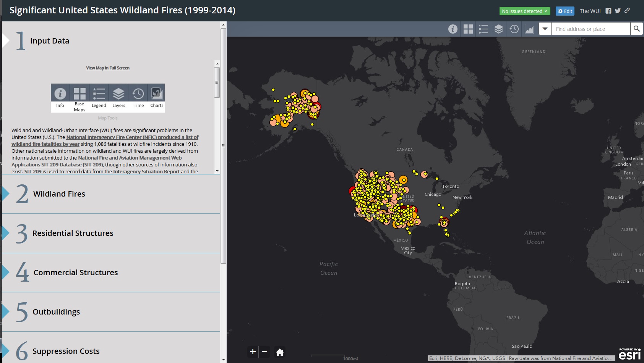
Task: Open the SIT-209 Database link
Action: [96, 161]
